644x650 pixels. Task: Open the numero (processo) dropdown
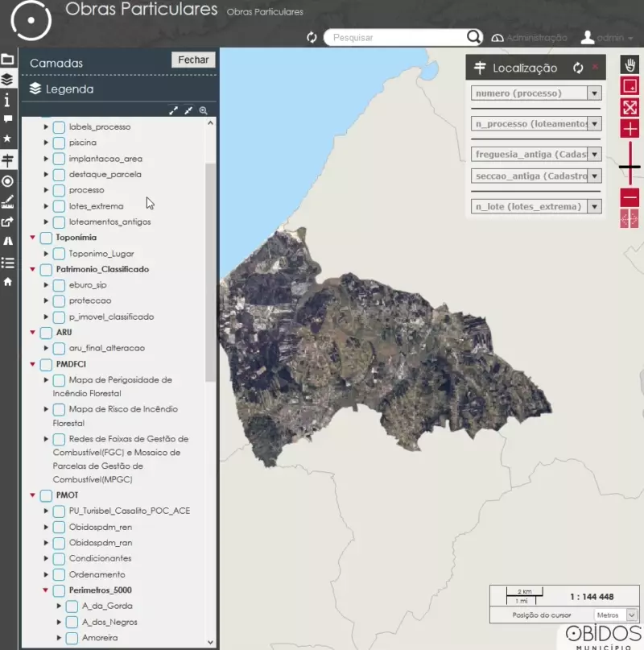594,93
